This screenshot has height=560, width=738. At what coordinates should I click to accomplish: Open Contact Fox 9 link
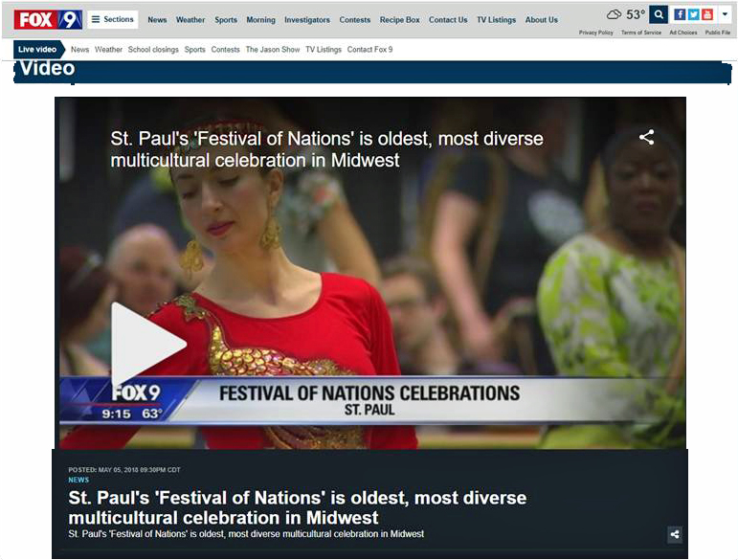pos(369,50)
